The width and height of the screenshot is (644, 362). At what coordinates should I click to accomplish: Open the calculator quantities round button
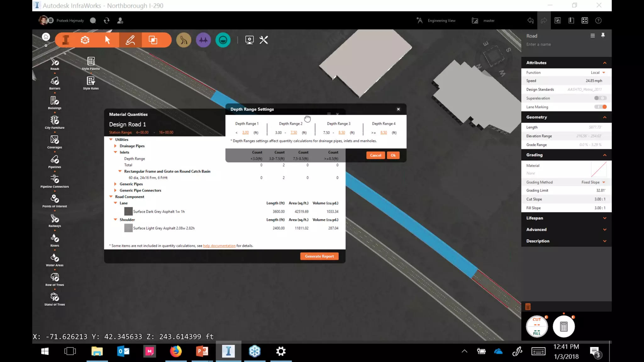click(564, 326)
